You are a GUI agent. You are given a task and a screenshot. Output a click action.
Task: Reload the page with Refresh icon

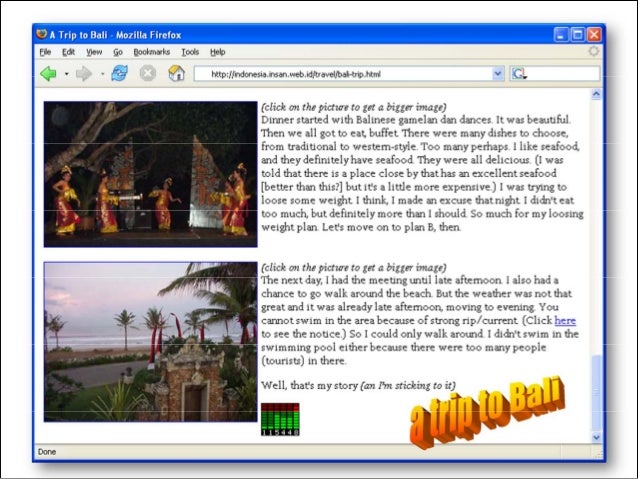120,74
